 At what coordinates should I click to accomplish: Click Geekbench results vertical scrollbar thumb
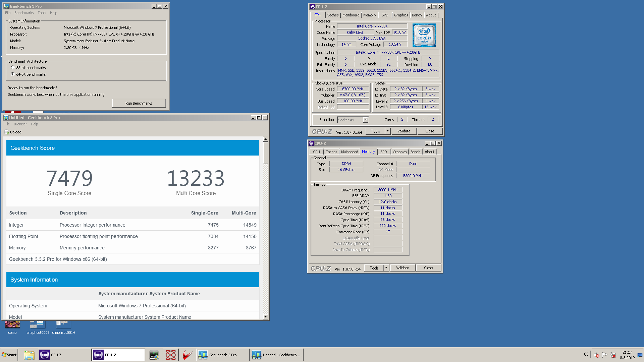click(266, 153)
